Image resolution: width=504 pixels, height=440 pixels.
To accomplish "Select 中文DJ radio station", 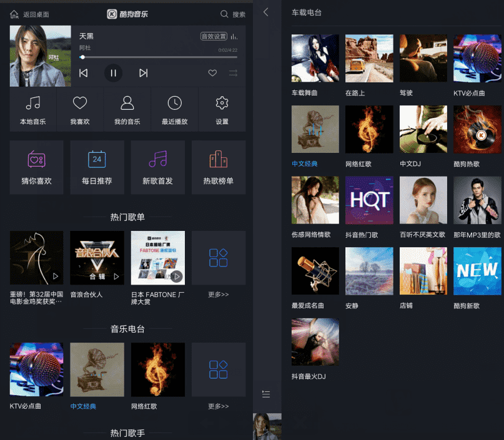I will tap(423, 129).
